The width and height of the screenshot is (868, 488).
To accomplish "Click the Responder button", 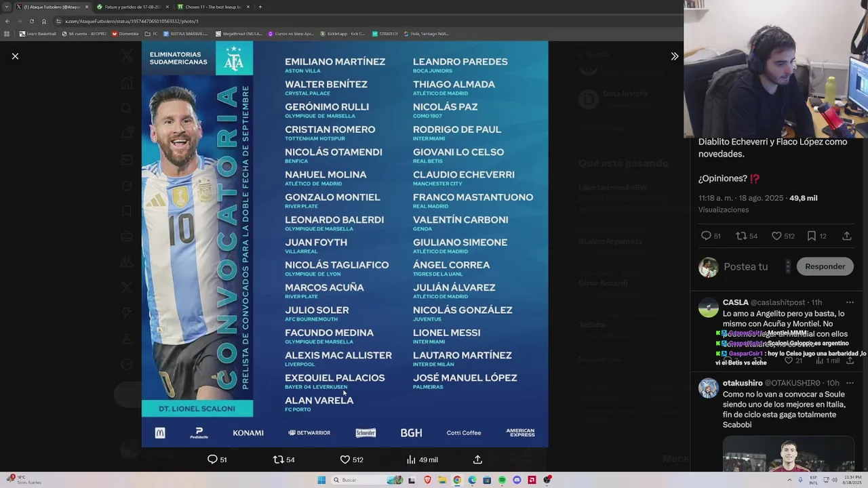I will point(825,266).
